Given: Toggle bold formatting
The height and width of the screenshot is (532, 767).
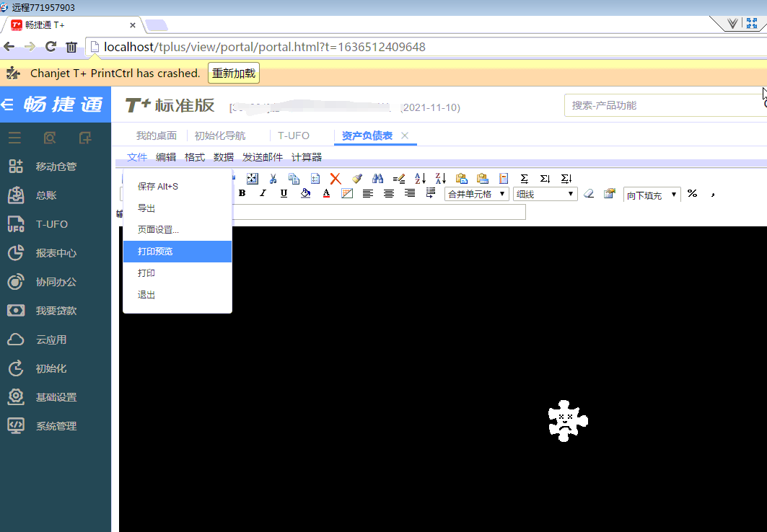Looking at the screenshot, I should 242,193.
